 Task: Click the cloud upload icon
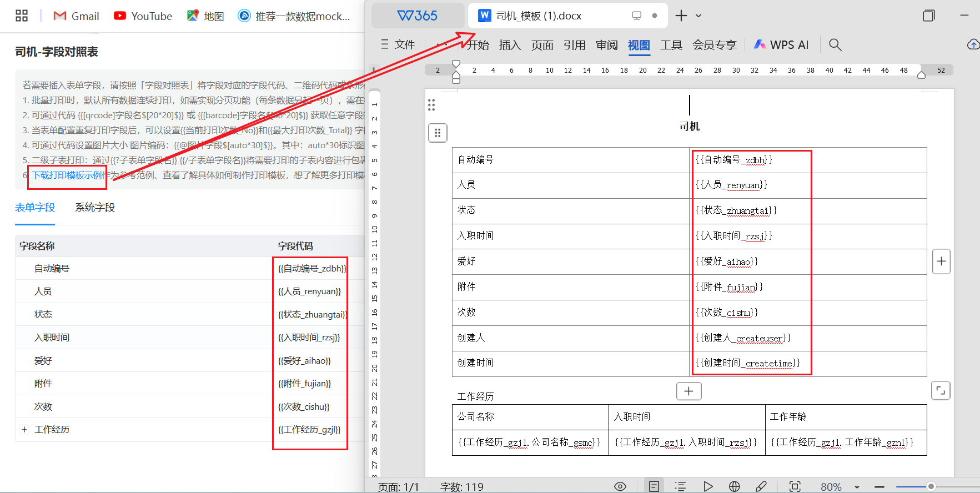973,44
